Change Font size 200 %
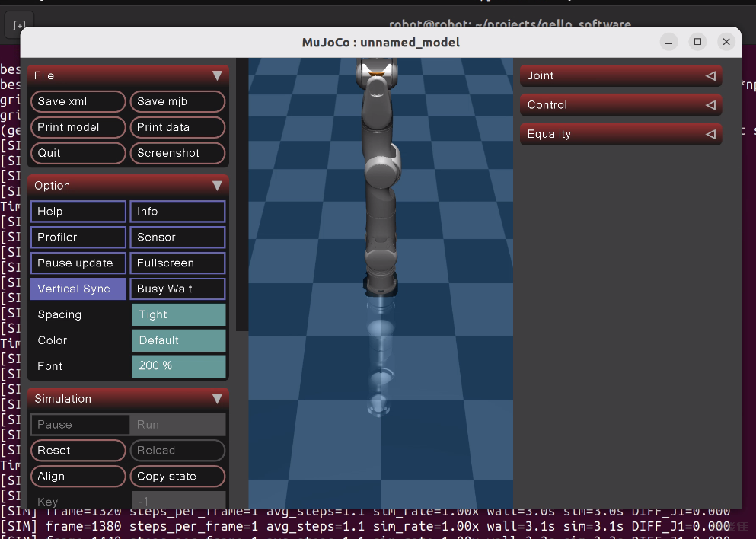 [179, 366]
